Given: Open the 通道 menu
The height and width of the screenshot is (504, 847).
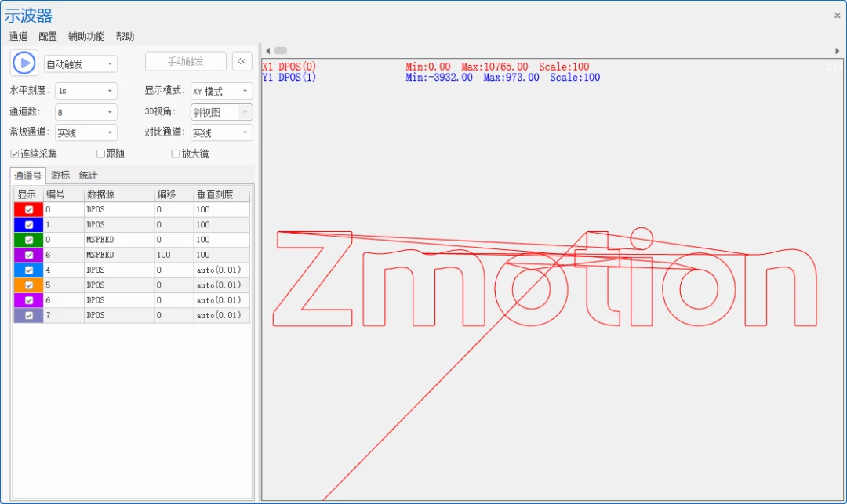Looking at the screenshot, I should click(x=18, y=36).
